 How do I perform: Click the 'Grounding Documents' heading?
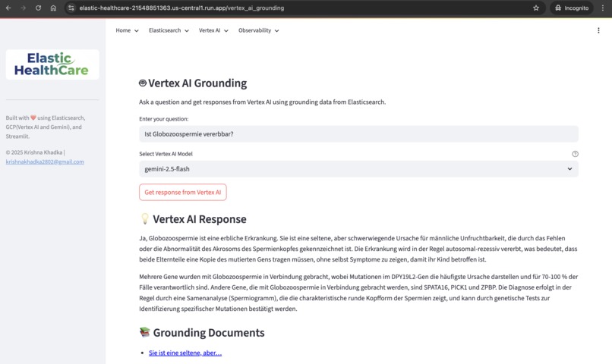tap(209, 332)
